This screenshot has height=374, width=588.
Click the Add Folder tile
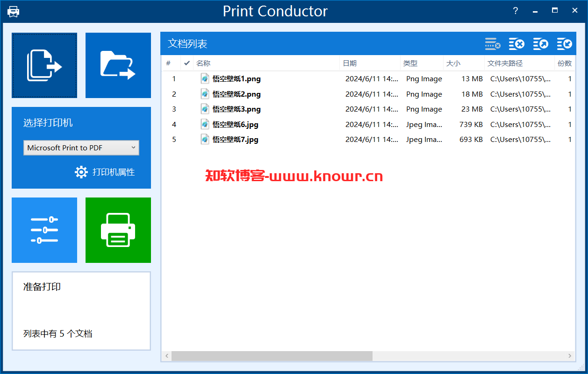[x=118, y=65]
